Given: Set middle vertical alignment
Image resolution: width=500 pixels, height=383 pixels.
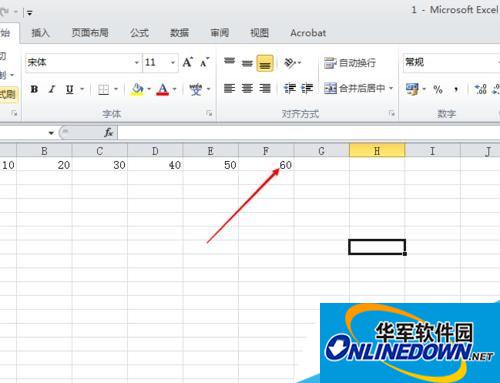Looking at the screenshot, I should 247,63.
